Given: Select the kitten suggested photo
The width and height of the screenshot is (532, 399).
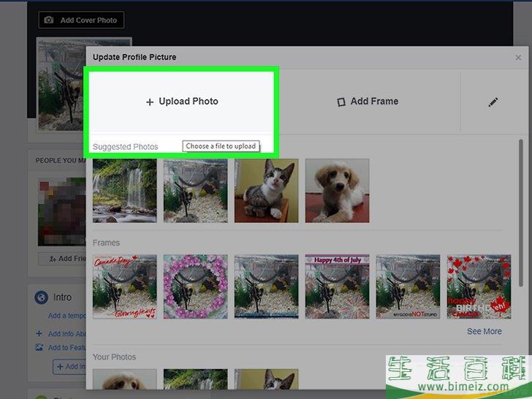Looking at the screenshot, I should [266, 191].
